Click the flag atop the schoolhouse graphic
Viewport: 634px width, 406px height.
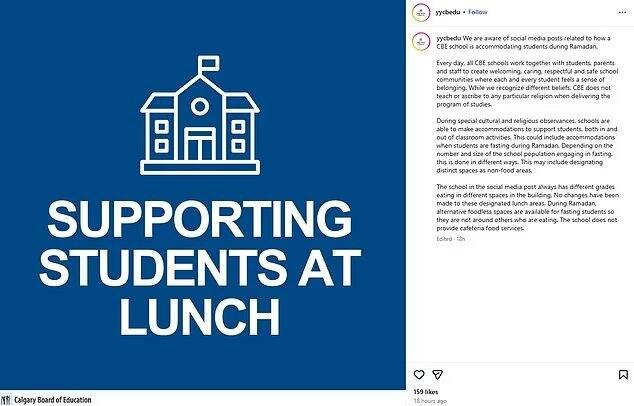pos(208,66)
